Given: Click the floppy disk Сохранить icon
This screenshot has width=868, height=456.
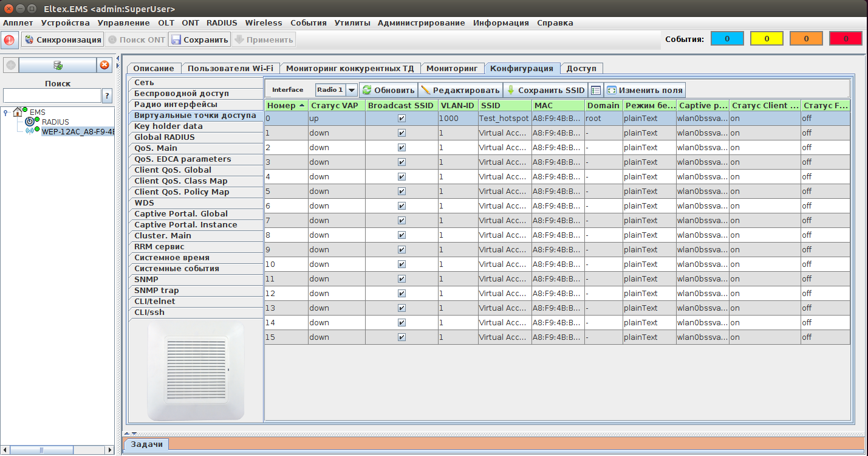Looking at the screenshot, I should click(x=176, y=40).
